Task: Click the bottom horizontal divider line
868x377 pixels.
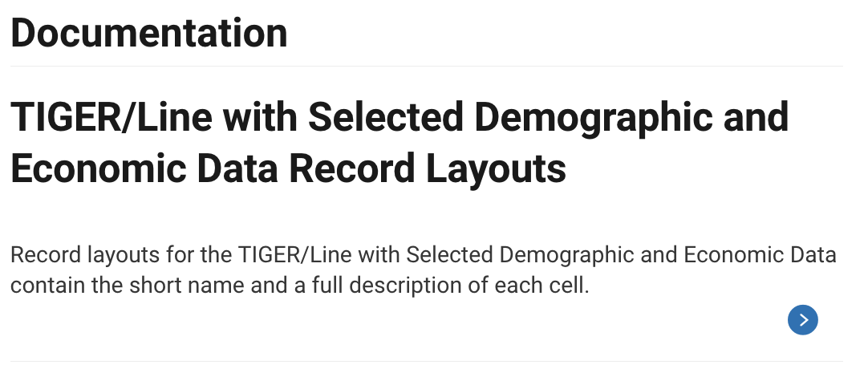Action: point(426,362)
